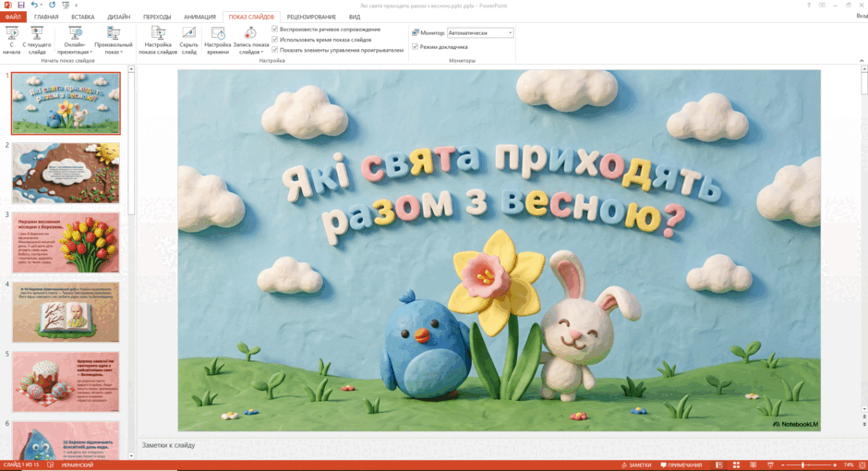Screen dimensions: 868x471
Task: Start slideshow from beginning (С начала)
Action: pyautogui.click(x=11, y=41)
